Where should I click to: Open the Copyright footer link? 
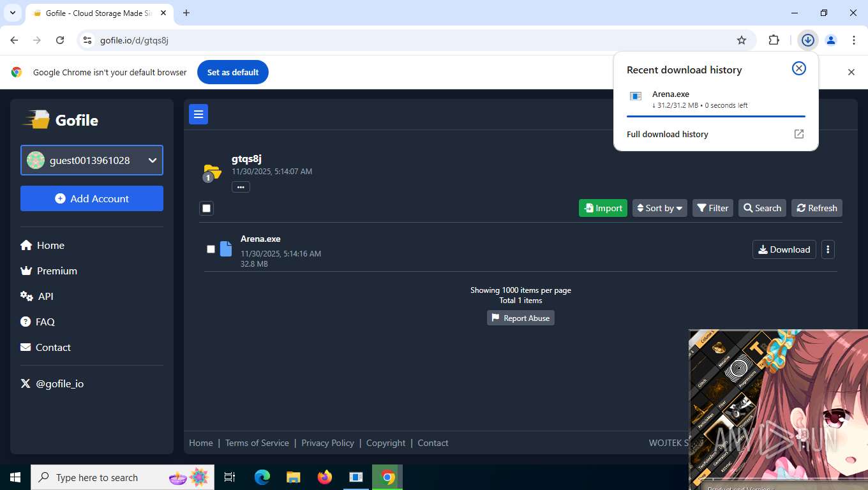click(386, 443)
